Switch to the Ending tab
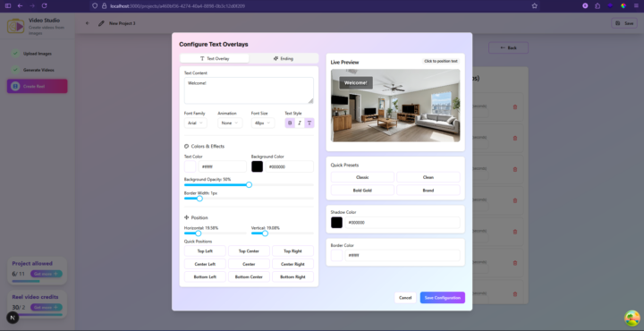Screen dimensions: 644x331 tap(284, 59)
